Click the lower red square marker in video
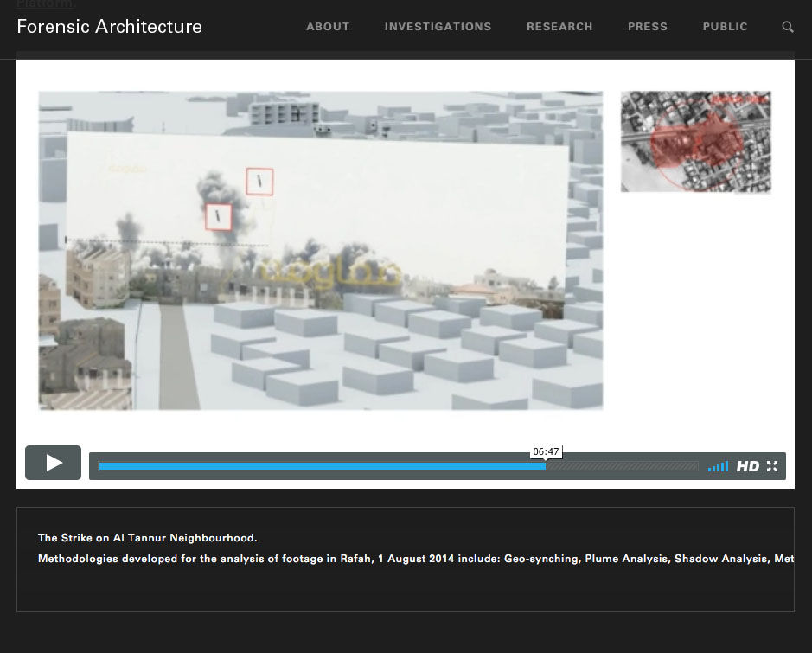Image resolution: width=812 pixels, height=653 pixels. click(x=219, y=215)
